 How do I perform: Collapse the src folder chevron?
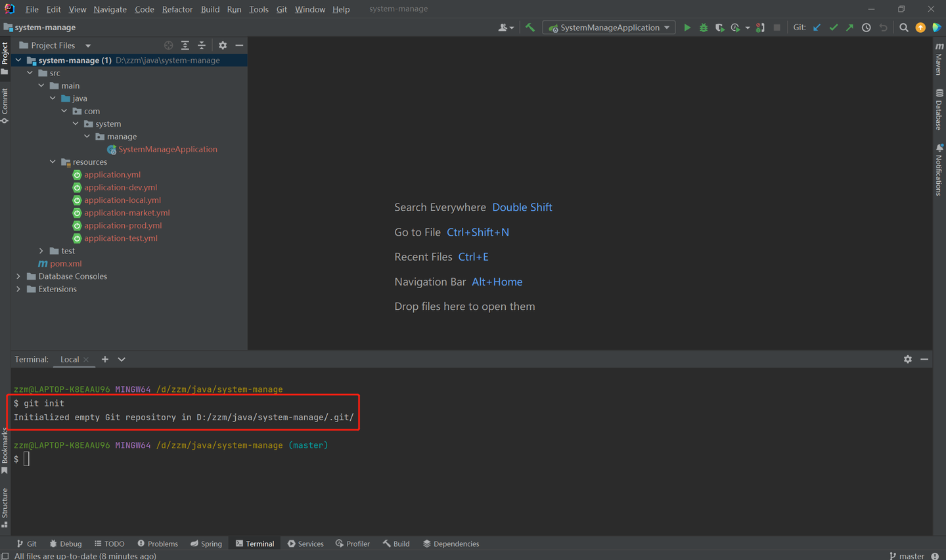(30, 73)
